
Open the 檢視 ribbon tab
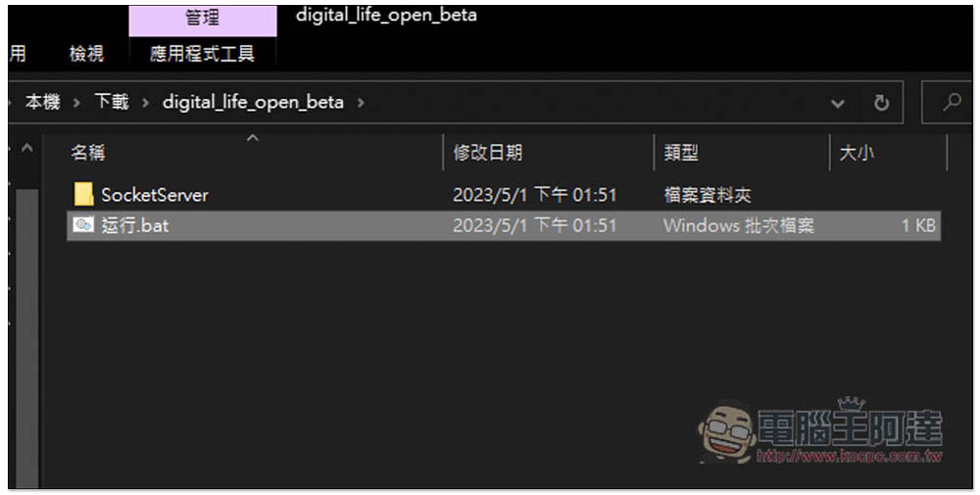click(x=86, y=54)
